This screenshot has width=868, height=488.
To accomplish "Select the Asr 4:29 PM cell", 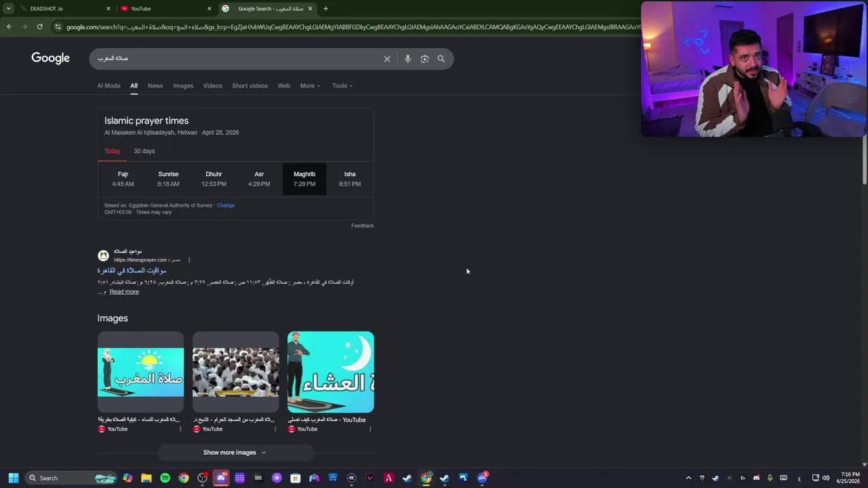I will [259, 179].
